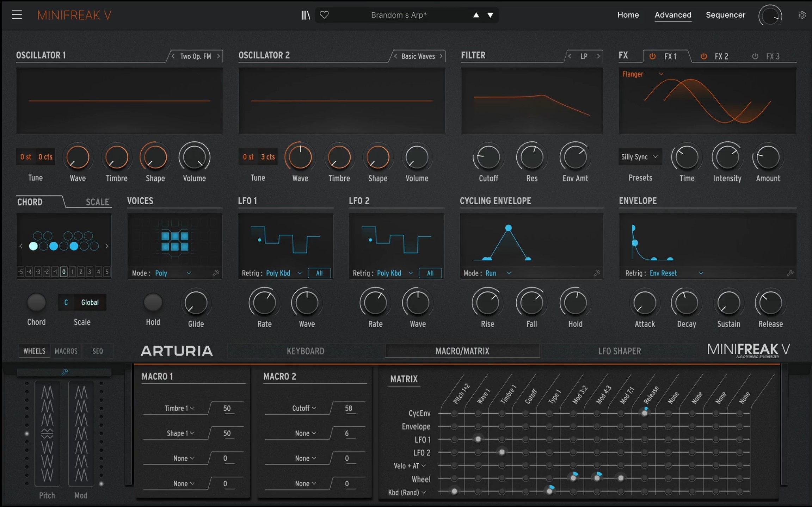Show next chord page arrow
This screenshot has height=507, width=812.
click(107, 246)
